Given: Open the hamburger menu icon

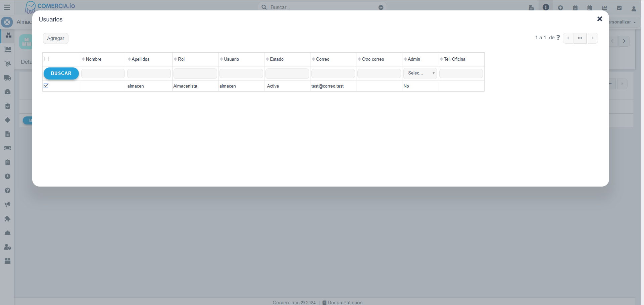Looking at the screenshot, I should coord(7,7).
